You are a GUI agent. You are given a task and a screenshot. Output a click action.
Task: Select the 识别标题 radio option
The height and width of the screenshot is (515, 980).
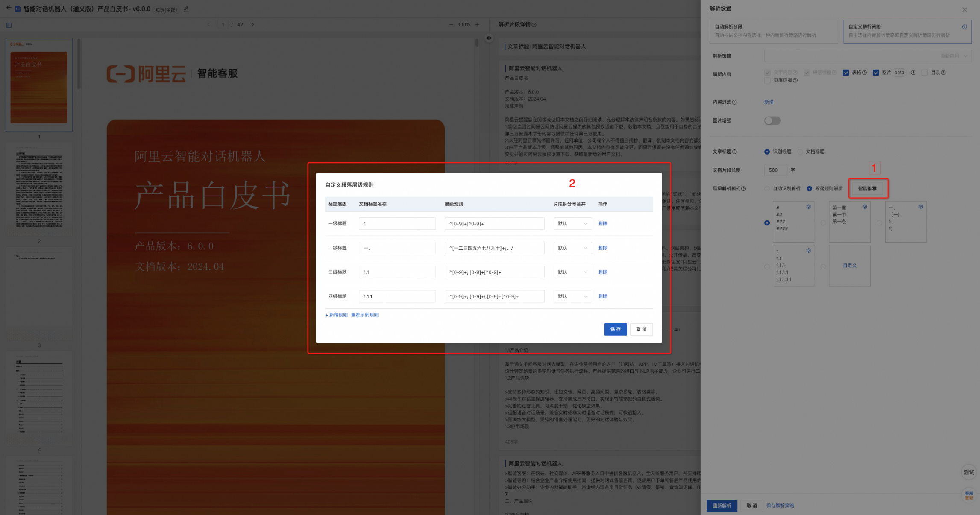(x=767, y=152)
